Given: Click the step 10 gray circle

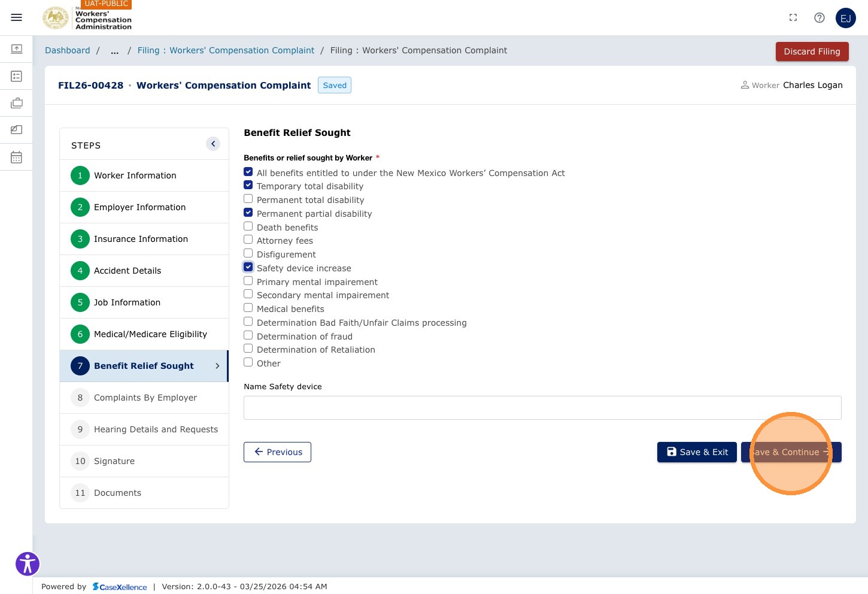Looking at the screenshot, I should tap(80, 461).
